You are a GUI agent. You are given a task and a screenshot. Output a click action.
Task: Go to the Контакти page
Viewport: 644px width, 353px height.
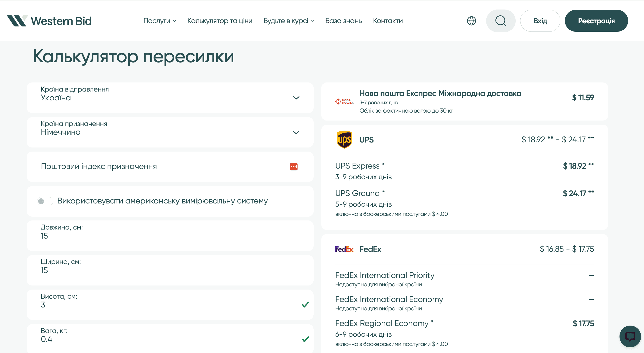388,21
